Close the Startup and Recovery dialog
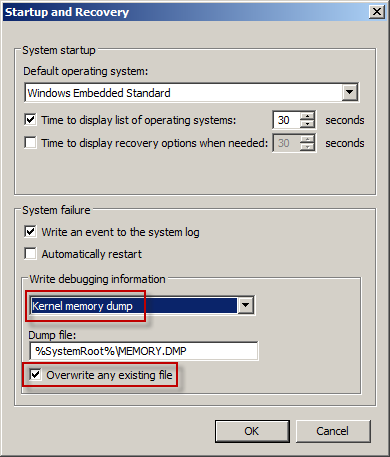This screenshot has height=457, width=390. [377, 12]
